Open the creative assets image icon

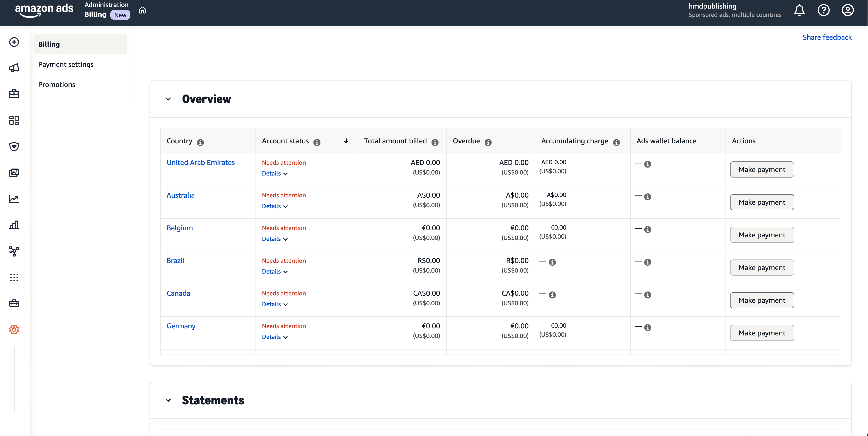click(14, 173)
